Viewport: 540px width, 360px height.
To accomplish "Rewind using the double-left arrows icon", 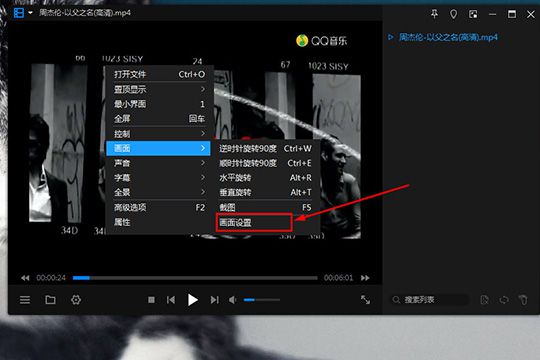I will coord(25,278).
